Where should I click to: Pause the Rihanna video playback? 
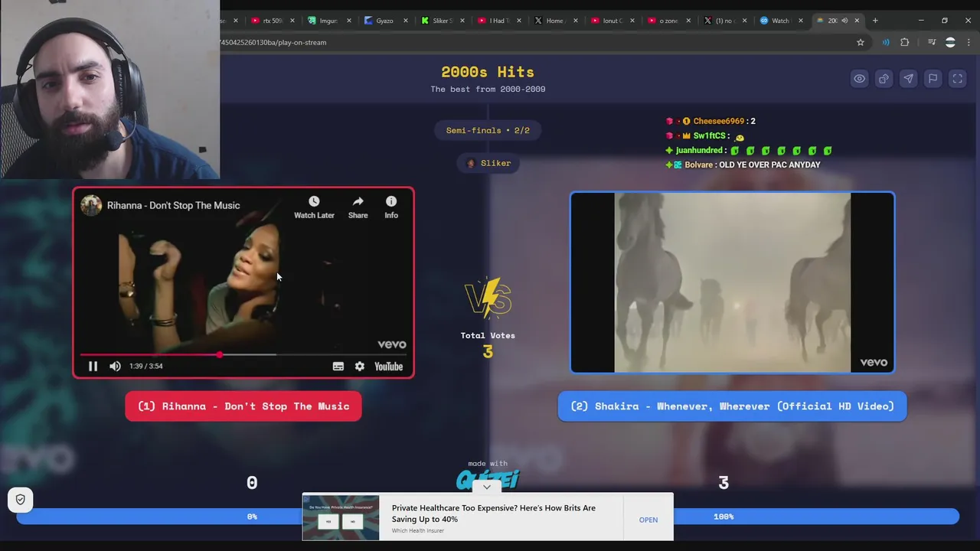tap(93, 367)
